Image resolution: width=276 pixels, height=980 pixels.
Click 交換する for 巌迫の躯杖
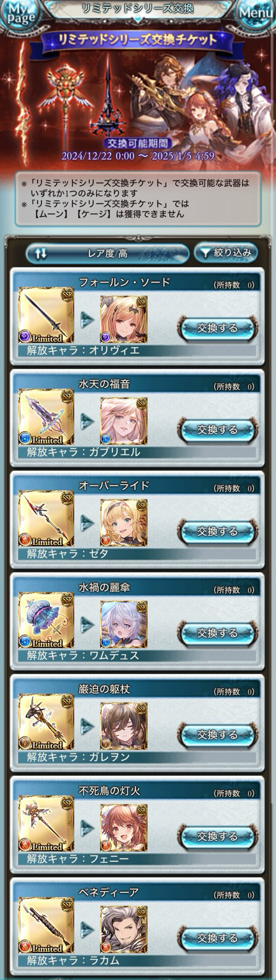[x=217, y=734]
